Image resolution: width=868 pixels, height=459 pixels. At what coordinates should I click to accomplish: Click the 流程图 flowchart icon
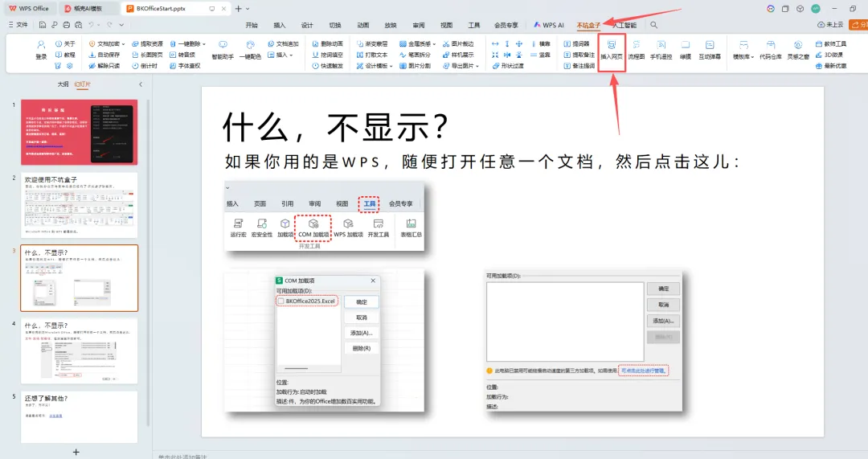[x=636, y=50]
